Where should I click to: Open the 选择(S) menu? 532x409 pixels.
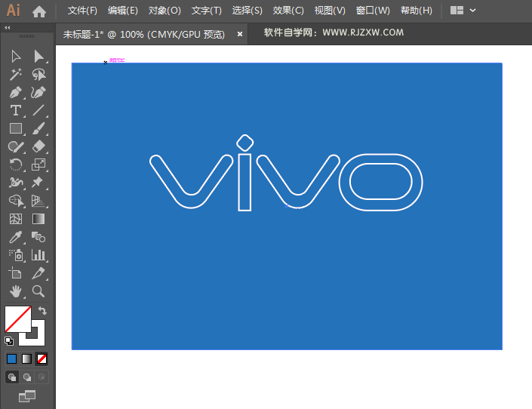248,11
